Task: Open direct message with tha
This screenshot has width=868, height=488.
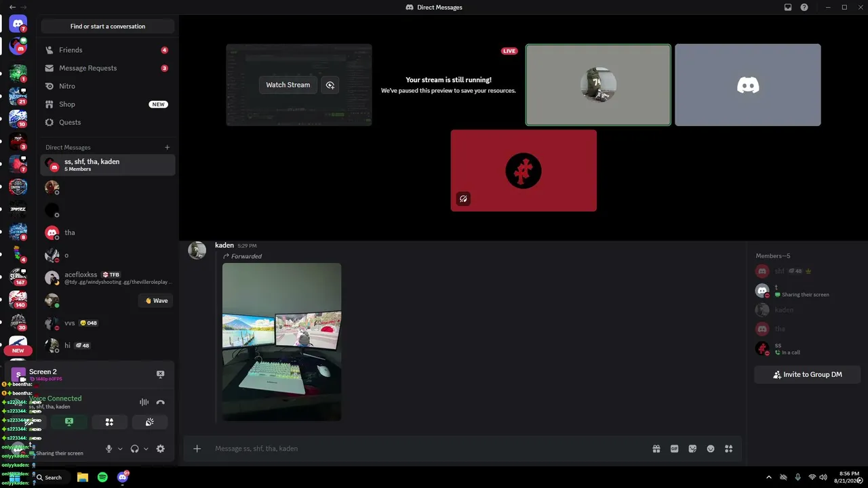Action: (x=108, y=232)
